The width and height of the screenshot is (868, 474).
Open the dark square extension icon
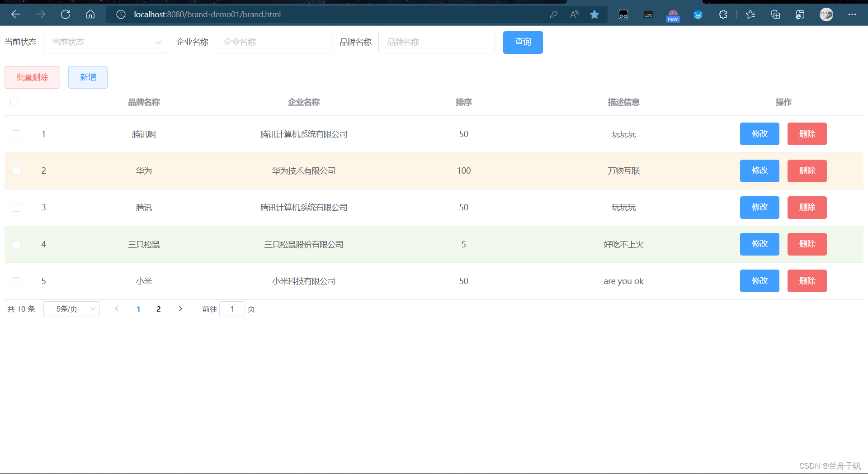[x=648, y=14]
